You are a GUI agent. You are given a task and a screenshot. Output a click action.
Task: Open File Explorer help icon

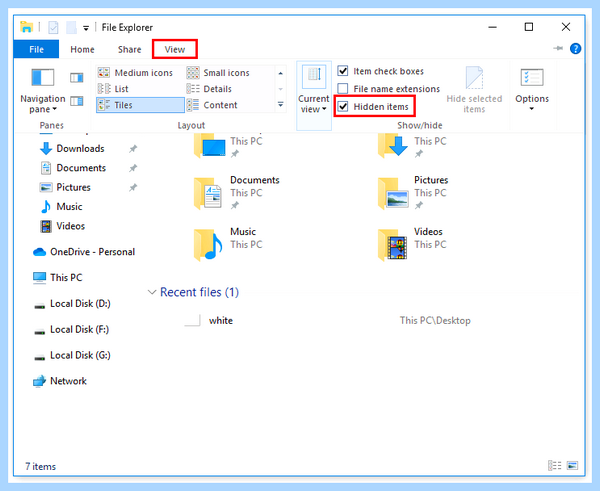[x=575, y=49]
